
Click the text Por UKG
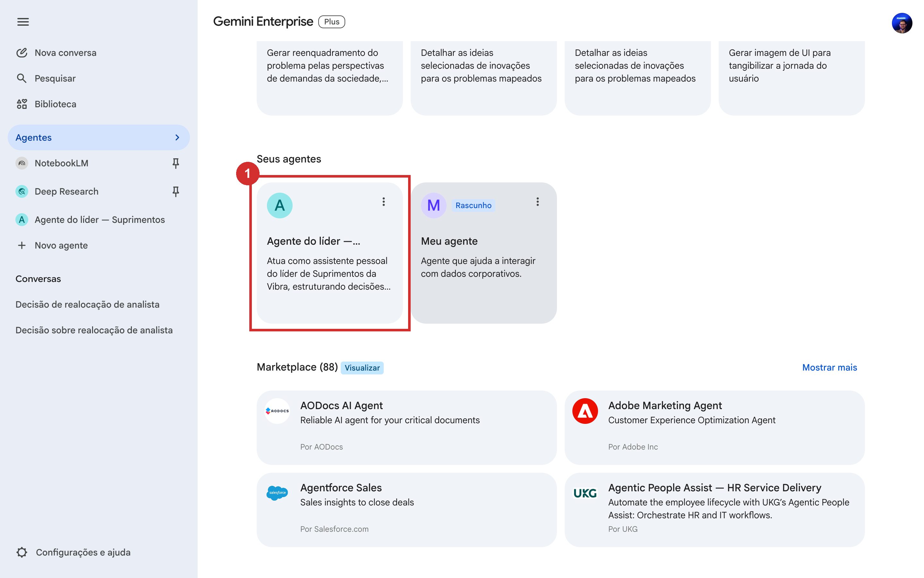tap(623, 529)
